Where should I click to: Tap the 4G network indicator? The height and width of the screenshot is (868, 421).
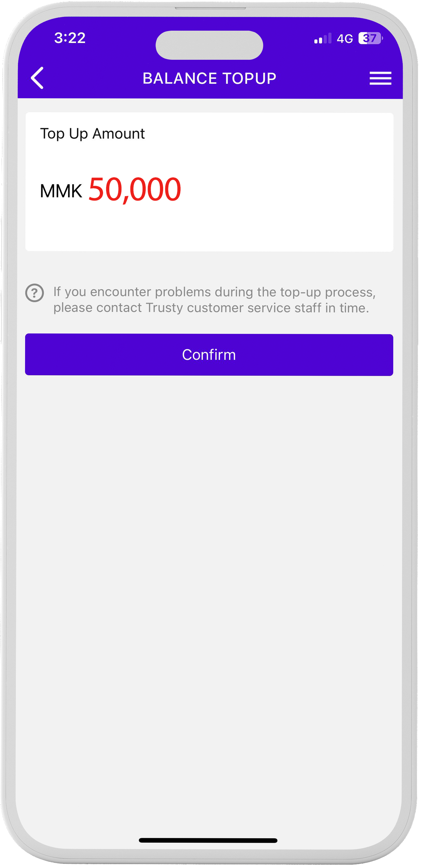point(345,39)
